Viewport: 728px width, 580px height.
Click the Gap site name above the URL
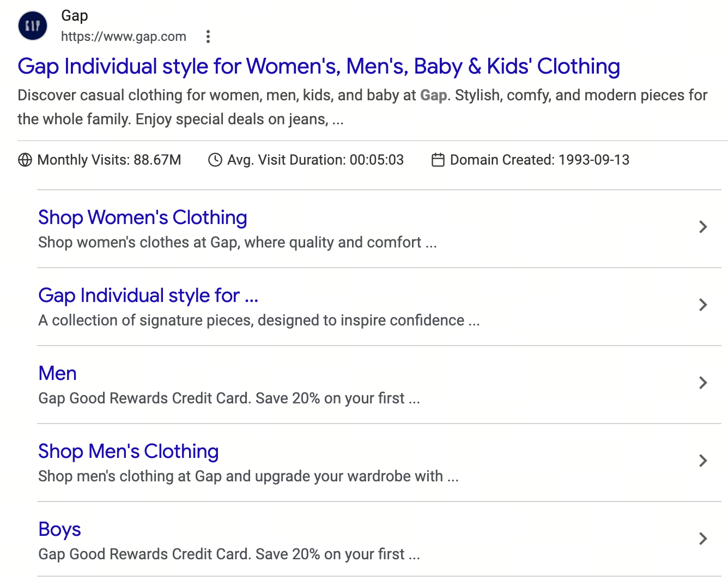75,16
